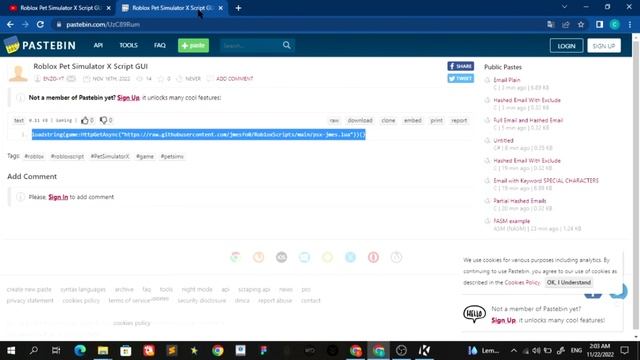Open the #petsimx tag
The image size is (640, 360).
pyautogui.click(x=172, y=156)
